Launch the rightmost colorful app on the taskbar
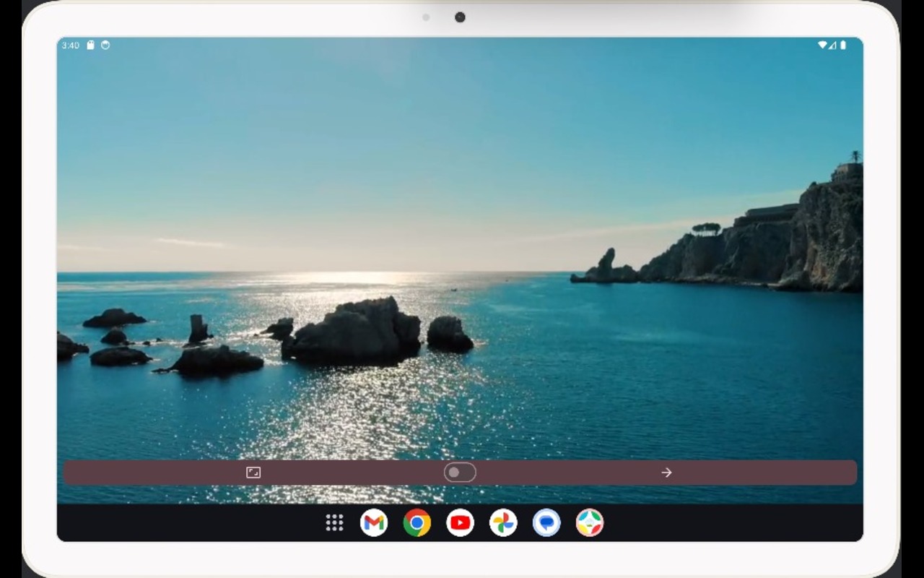924x578 pixels. pyautogui.click(x=590, y=522)
